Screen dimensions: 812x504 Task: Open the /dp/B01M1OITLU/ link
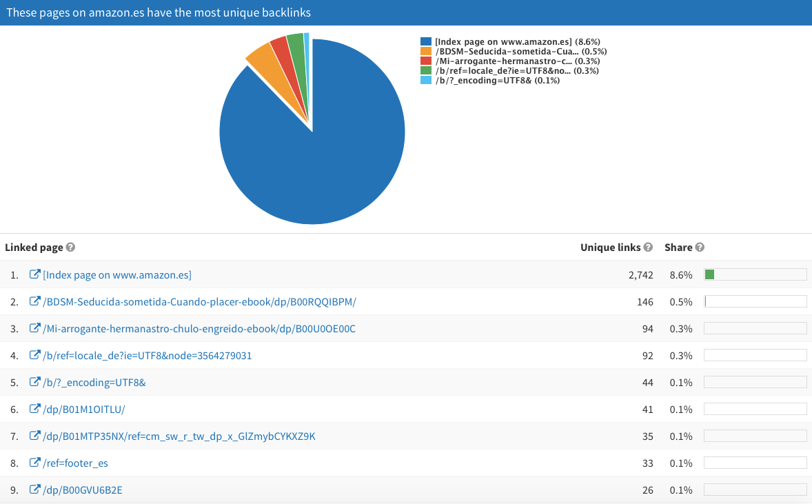(x=84, y=410)
